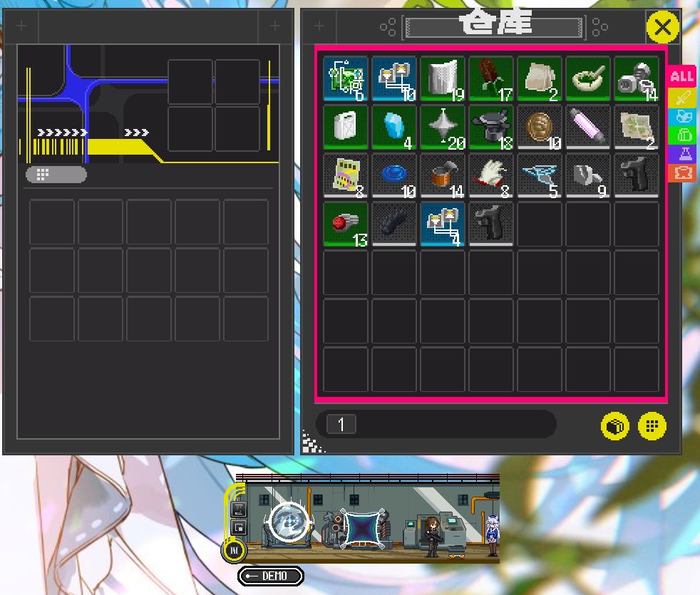The image size is (700, 595).
Task: Close the warehouse with the yellow X
Action: tap(662, 27)
